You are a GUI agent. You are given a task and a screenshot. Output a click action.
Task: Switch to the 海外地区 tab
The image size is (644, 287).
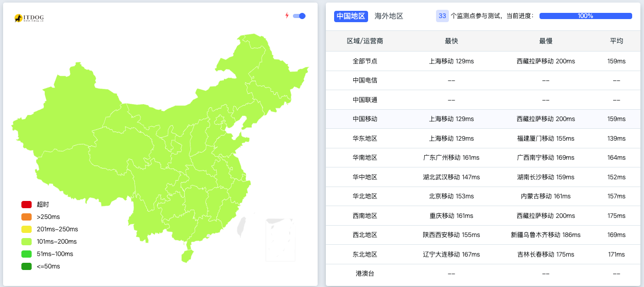(x=389, y=16)
